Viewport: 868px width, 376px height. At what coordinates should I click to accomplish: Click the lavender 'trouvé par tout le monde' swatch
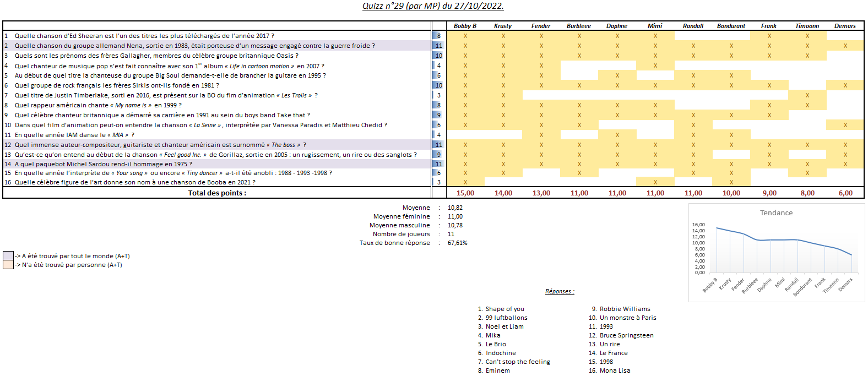click(8, 255)
